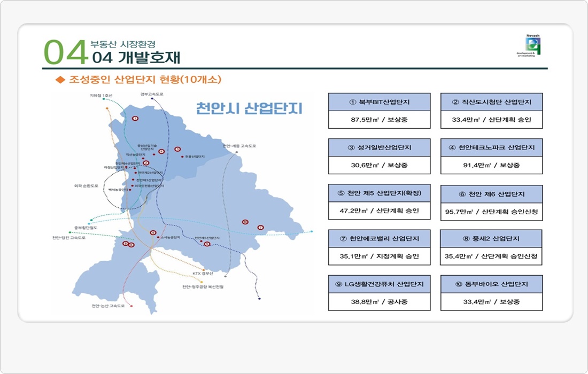Click the 중부횡단철도 map label
The image size is (588, 374).
pyautogui.click(x=86, y=228)
